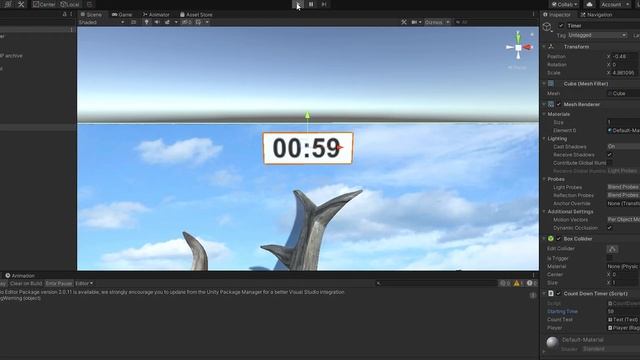
Task: Toggle console warnings filter icon
Action: click(x=518, y=283)
